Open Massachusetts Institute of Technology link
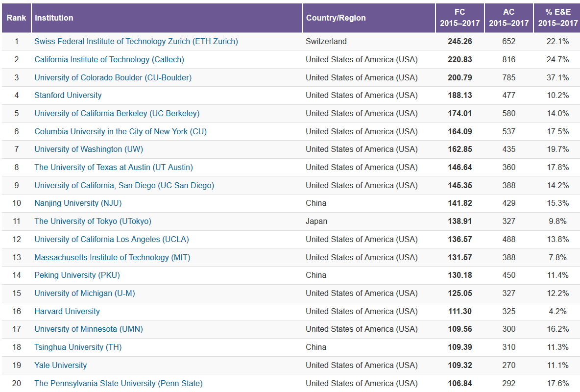The width and height of the screenshot is (580, 392). point(113,258)
